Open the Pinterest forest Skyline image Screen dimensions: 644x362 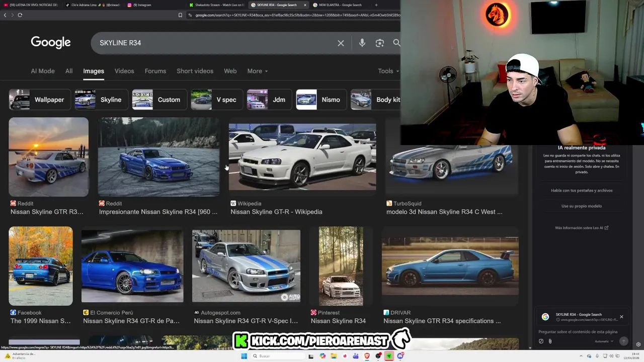point(341,266)
